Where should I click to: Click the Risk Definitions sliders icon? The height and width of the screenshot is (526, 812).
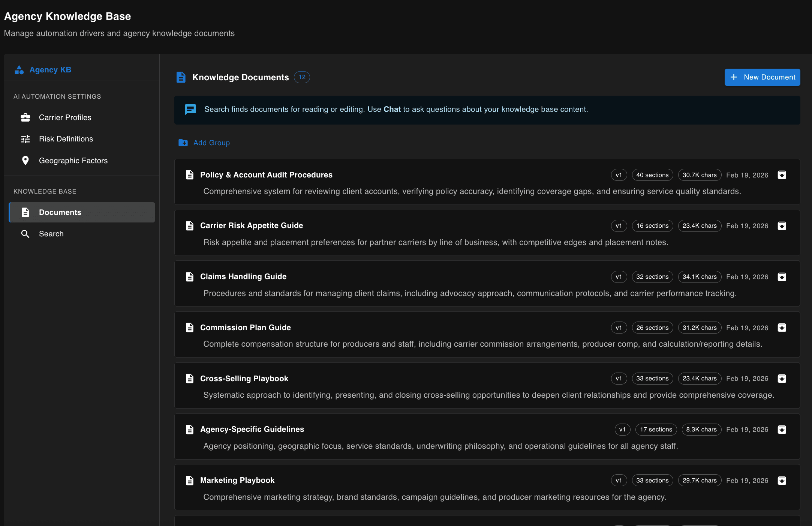pyautogui.click(x=25, y=139)
